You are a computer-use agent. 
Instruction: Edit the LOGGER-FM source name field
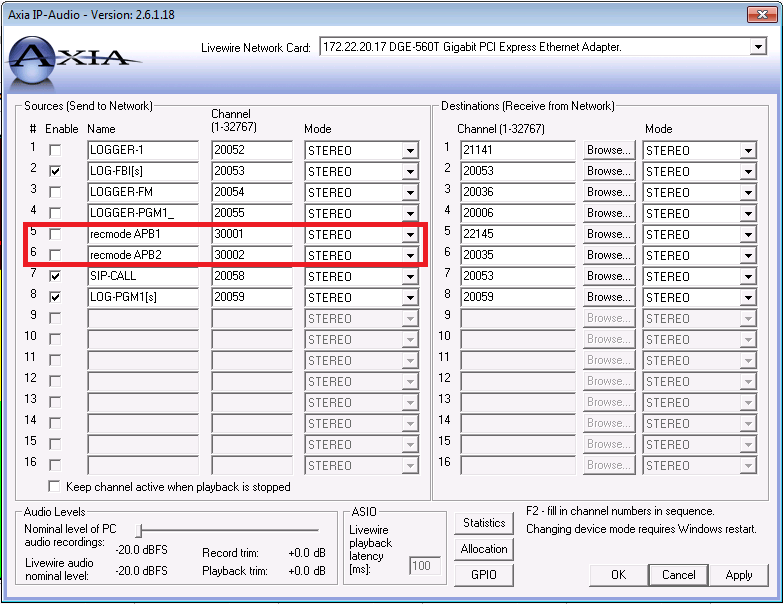(143, 192)
